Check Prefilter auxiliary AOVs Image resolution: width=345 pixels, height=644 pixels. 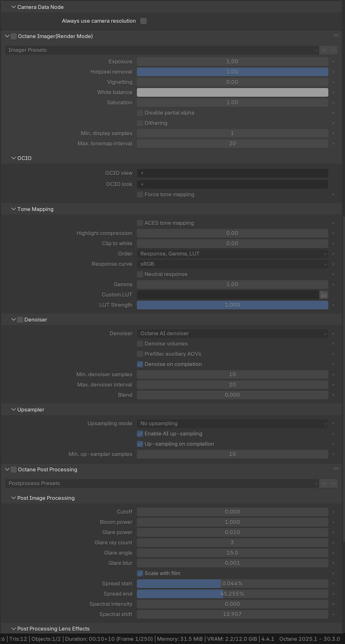[x=140, y=354]
